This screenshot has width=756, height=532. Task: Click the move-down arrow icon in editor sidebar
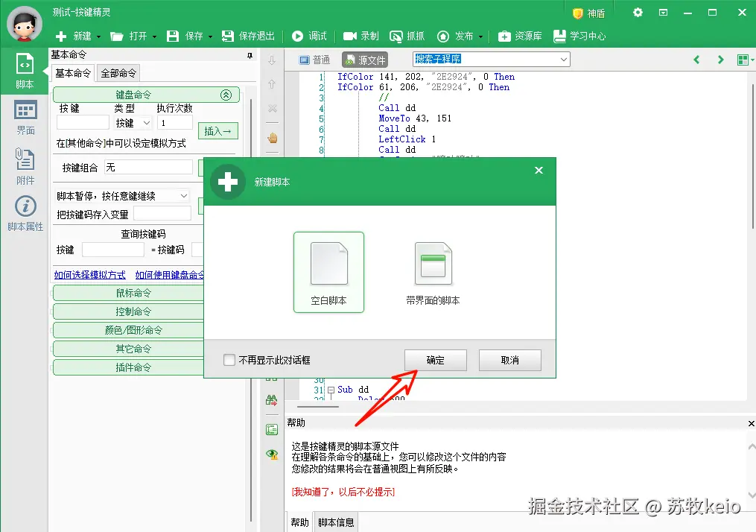(x=272, y=60)
